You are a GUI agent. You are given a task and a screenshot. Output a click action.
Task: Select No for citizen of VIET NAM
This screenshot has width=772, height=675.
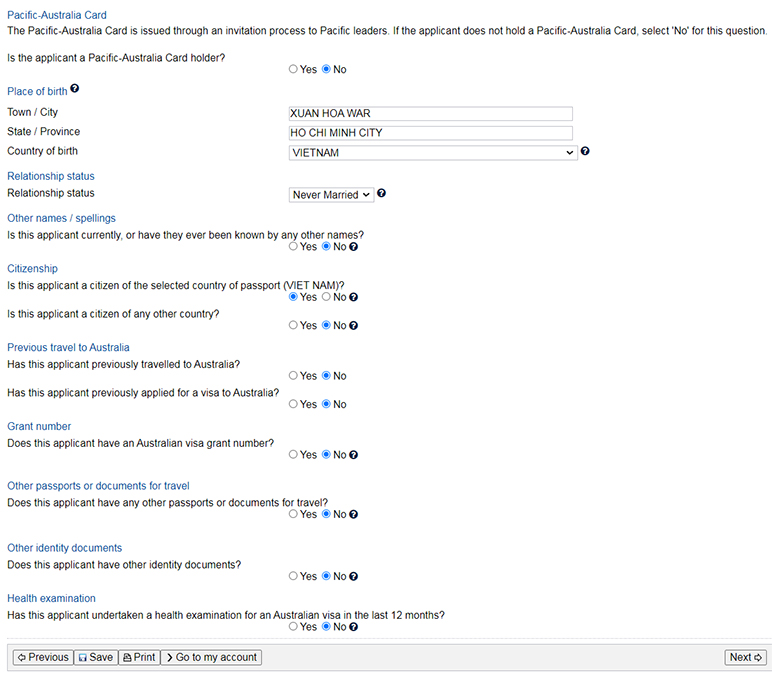[x=326, y=297]
